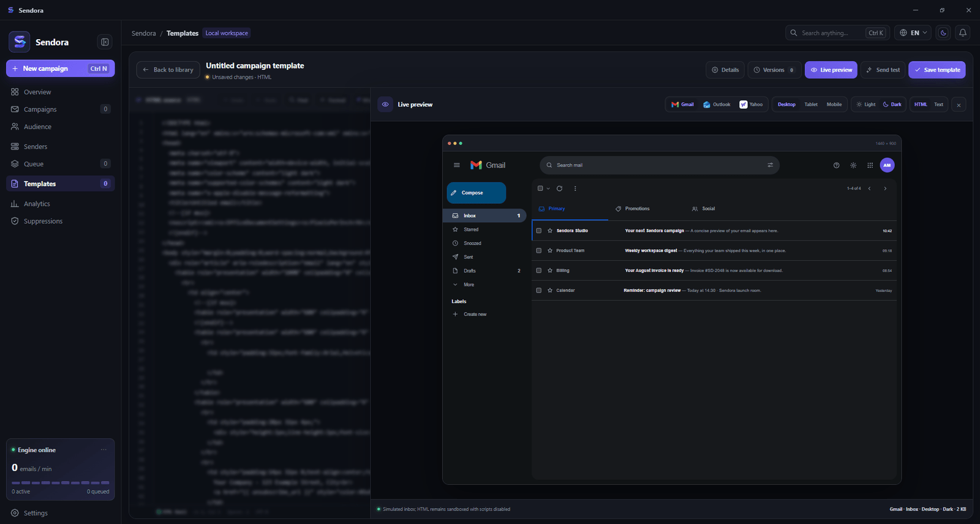Select Mobile preview size

[x=834, y=105]
